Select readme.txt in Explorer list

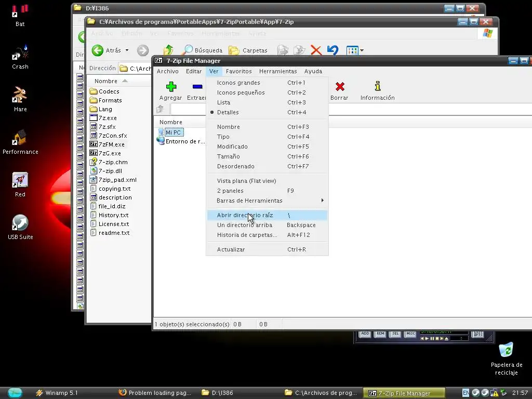(110, 233)
